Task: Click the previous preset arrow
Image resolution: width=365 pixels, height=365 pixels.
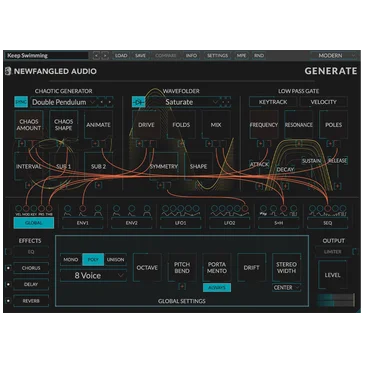Action: pos(96,56)
